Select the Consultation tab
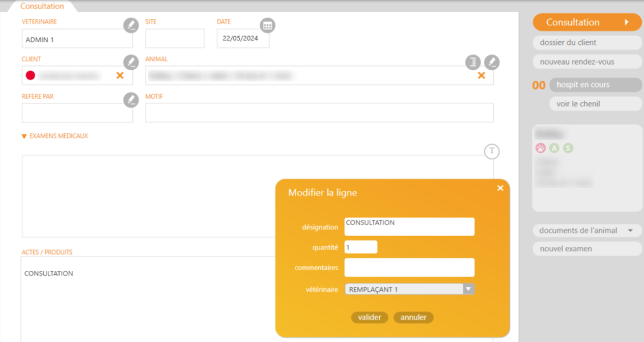The image size is (644, 342). 42,6
